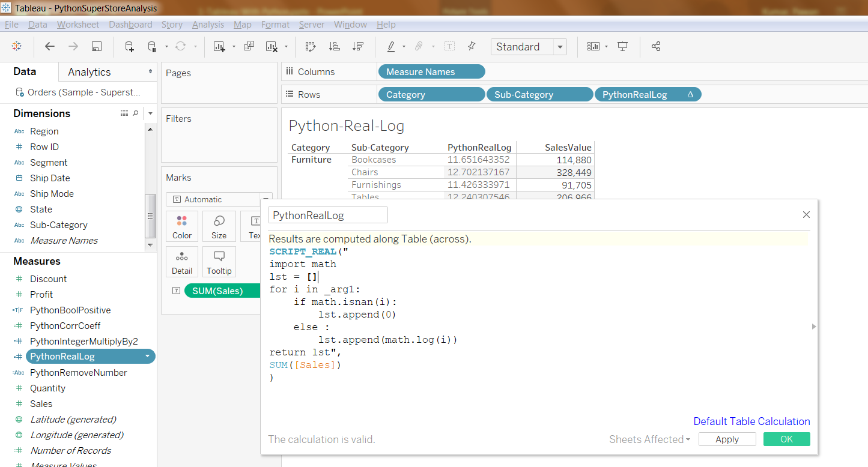Click the Sort Ascending icon

[x=335, y=47]
